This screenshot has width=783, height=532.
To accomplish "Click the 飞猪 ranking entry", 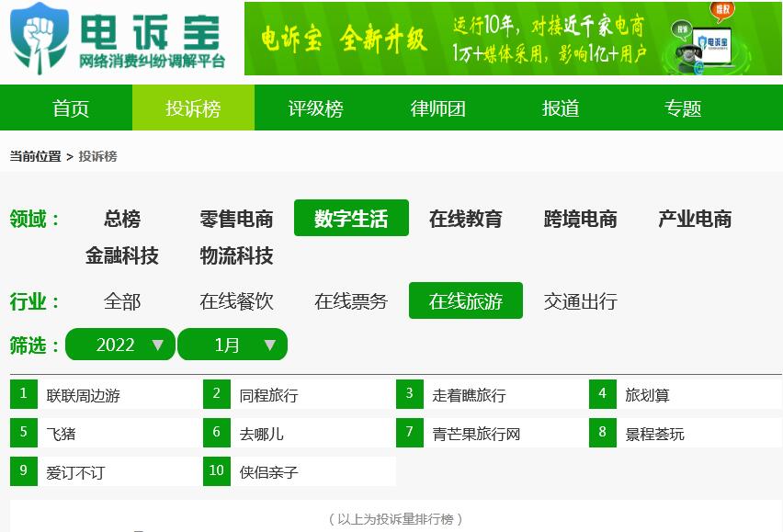I will tap(61, 434).
